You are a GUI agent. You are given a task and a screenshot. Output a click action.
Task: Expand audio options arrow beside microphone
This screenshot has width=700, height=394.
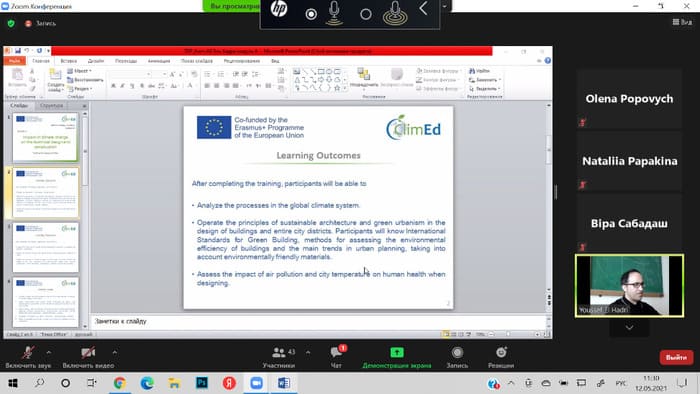pyautogui.click(x=49, y=353)
